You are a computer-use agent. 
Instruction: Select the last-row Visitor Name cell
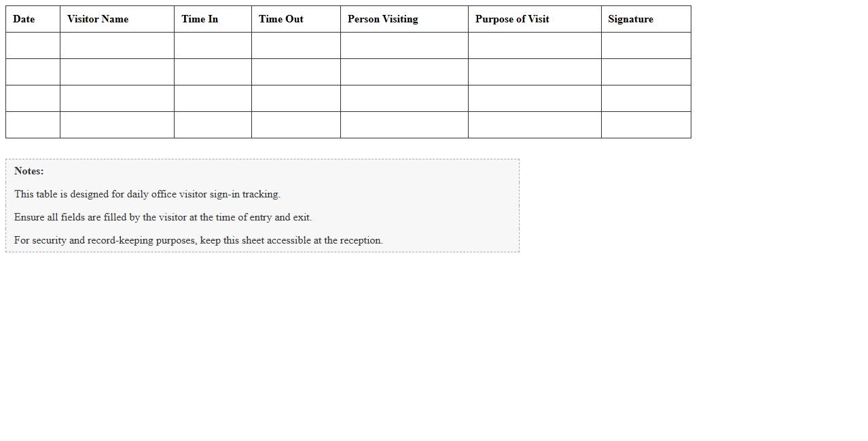click(x=117, y=125)
